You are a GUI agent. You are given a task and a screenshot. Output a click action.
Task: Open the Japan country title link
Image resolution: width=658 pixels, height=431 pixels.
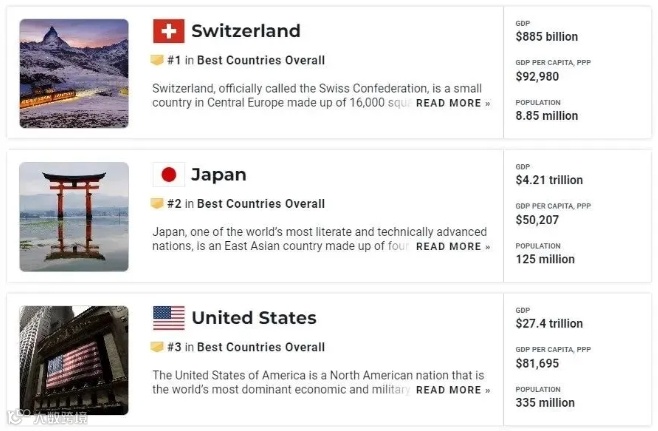218,175
